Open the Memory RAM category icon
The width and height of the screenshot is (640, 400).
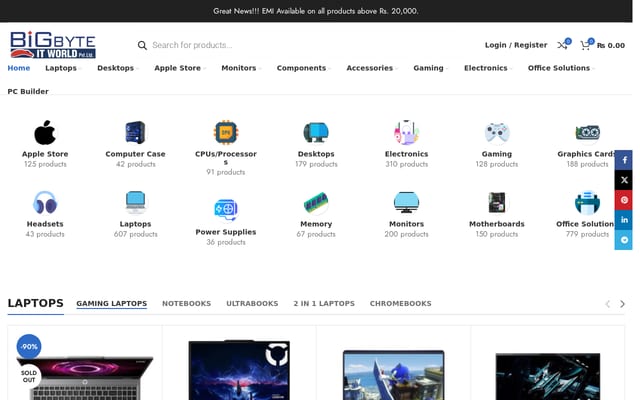[316, 202]
